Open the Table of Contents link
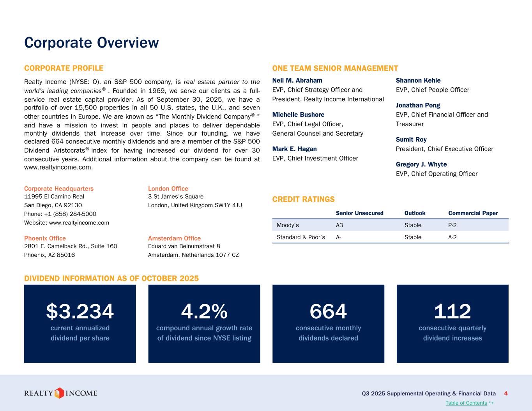Viewport: 532px width, 411px height. pyautogui.click(x=466, y=403)
